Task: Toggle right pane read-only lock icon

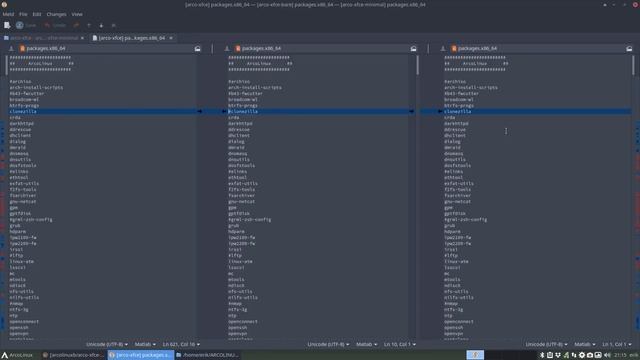Action: tap(629, 49)
